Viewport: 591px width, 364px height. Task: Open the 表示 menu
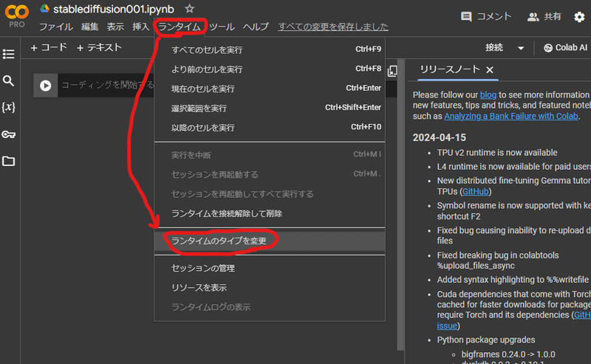point(115,27)
